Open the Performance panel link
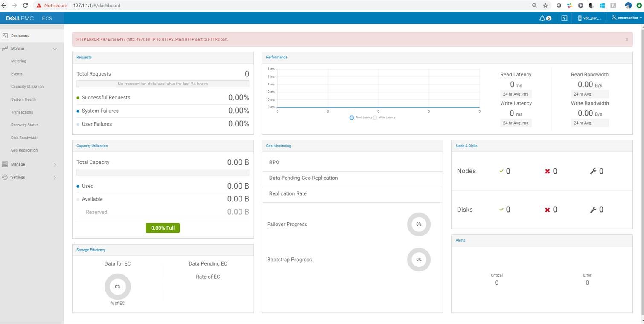 [277, 57]
